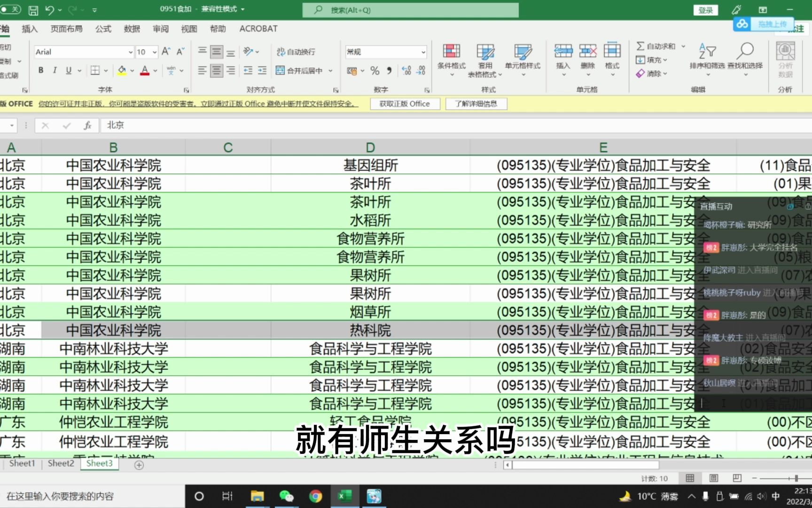This screenshot has height=508, width=812.
Task: Select middle vertical alignment icon
Action: coord(217,51)
